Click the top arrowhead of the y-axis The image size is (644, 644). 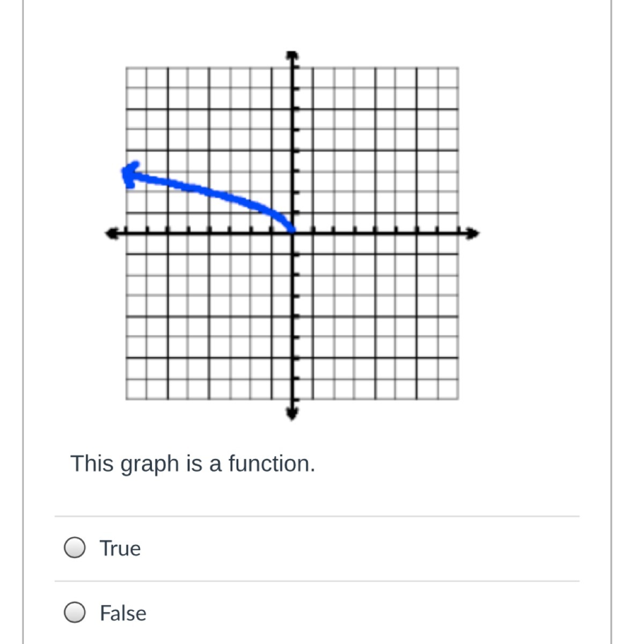pyautogui.click(x=291, y=56)
